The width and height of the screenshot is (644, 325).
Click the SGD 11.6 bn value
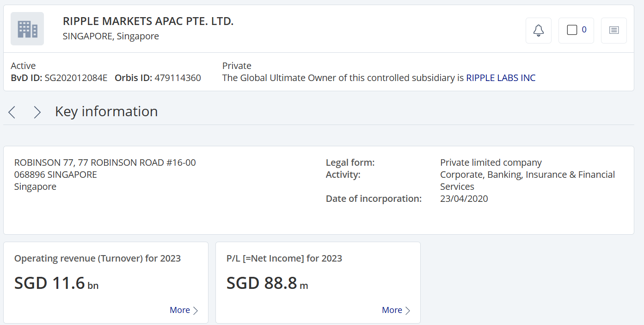click(x=56, y=283)
